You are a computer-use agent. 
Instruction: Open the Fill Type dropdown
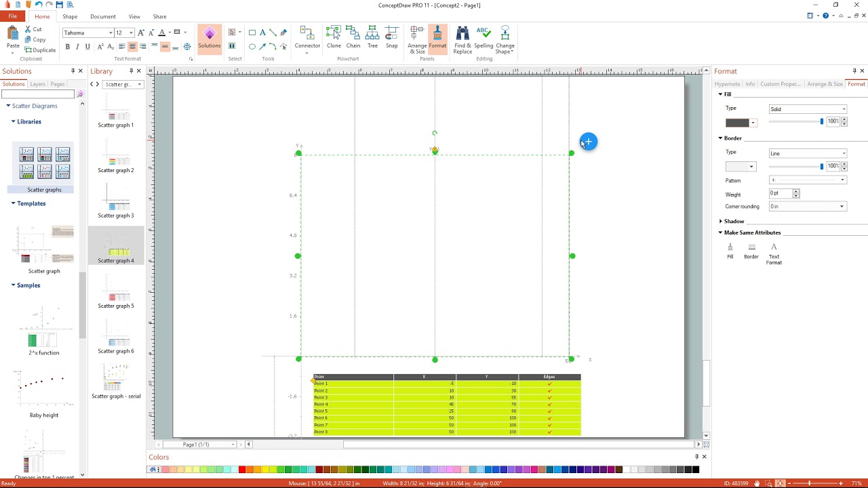coord(808,109)
